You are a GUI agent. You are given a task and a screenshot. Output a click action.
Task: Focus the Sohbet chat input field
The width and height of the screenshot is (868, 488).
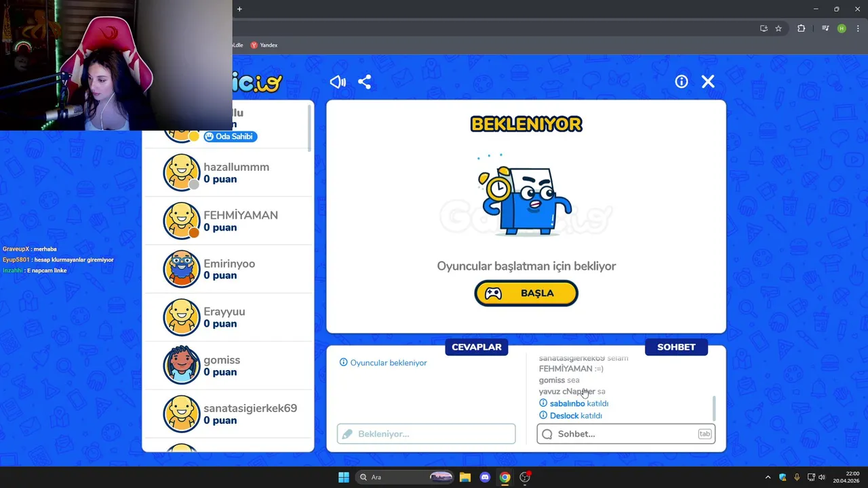coord(626,434)
